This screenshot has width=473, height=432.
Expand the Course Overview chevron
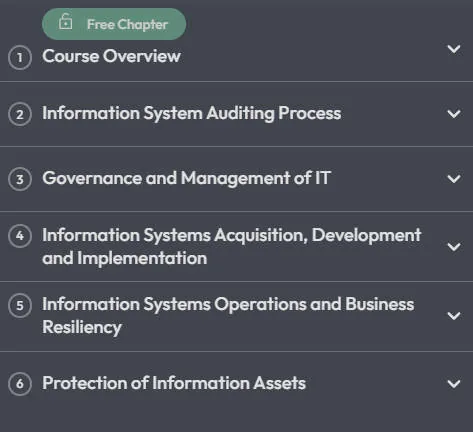point(454,49)
